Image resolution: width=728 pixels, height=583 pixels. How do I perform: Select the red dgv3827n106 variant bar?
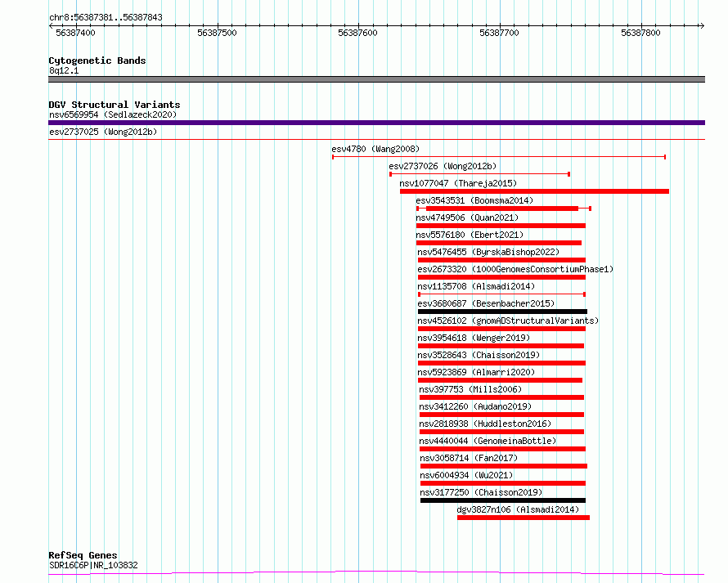pyautogui.click(x=524, y=518)
